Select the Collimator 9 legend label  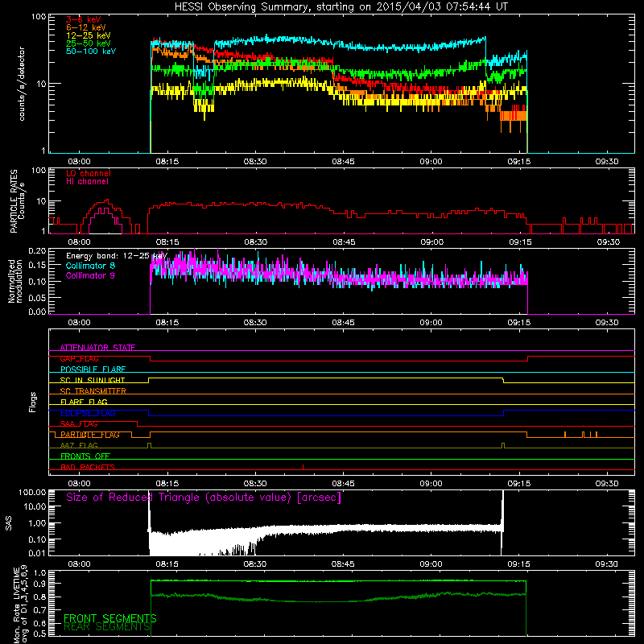click(90, 275)
